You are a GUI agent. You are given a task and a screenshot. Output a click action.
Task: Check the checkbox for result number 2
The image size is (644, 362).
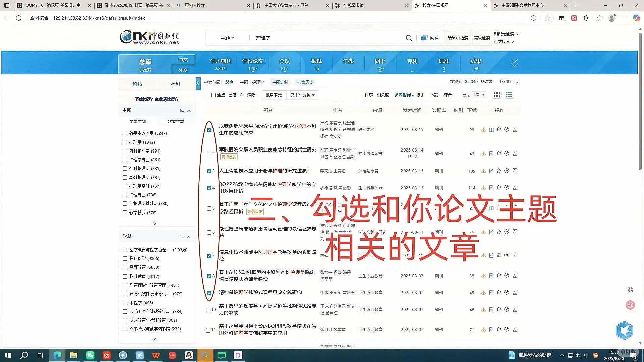208,154
